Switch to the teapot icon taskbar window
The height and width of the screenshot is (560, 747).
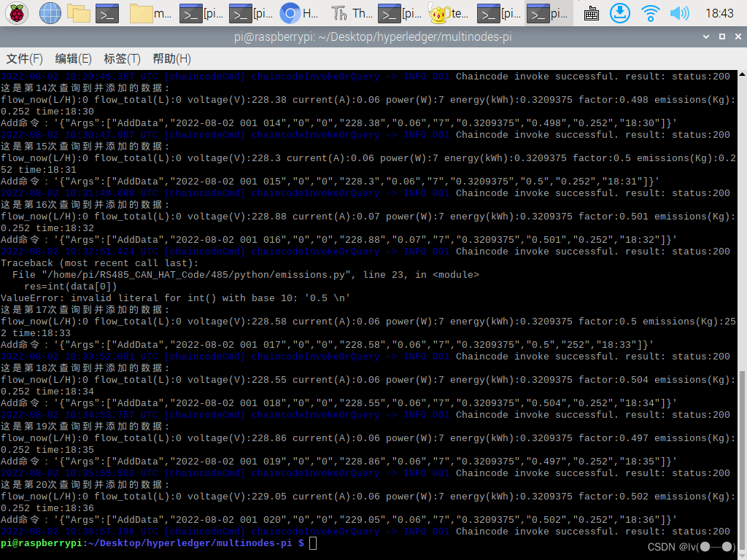coord(449,13)
